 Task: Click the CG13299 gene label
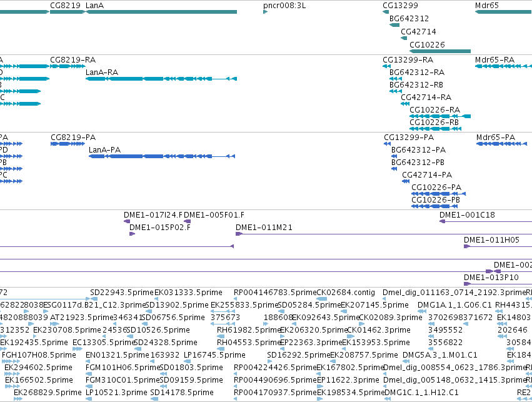400,6
